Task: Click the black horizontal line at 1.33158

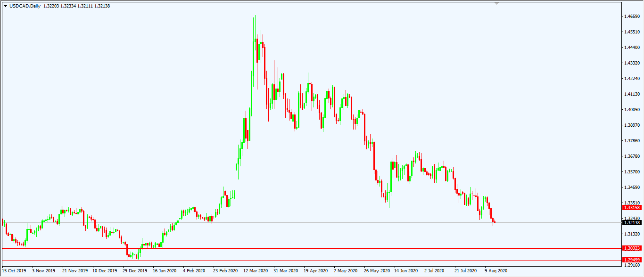Action: 311,208
